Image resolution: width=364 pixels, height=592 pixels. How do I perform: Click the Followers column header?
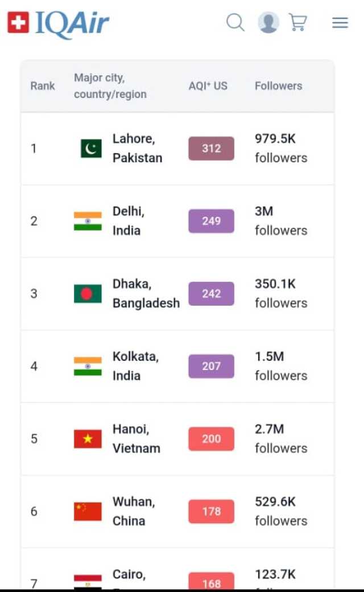278,86
